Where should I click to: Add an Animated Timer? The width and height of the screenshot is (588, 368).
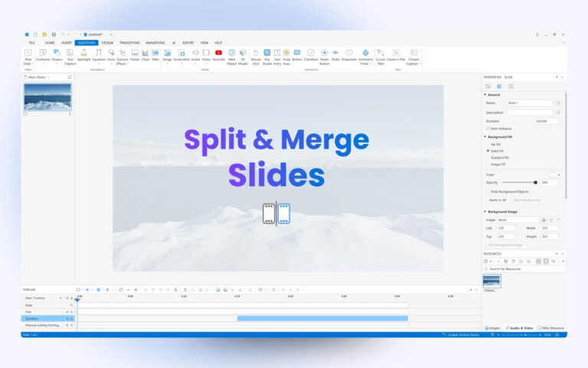click(366, 57)
